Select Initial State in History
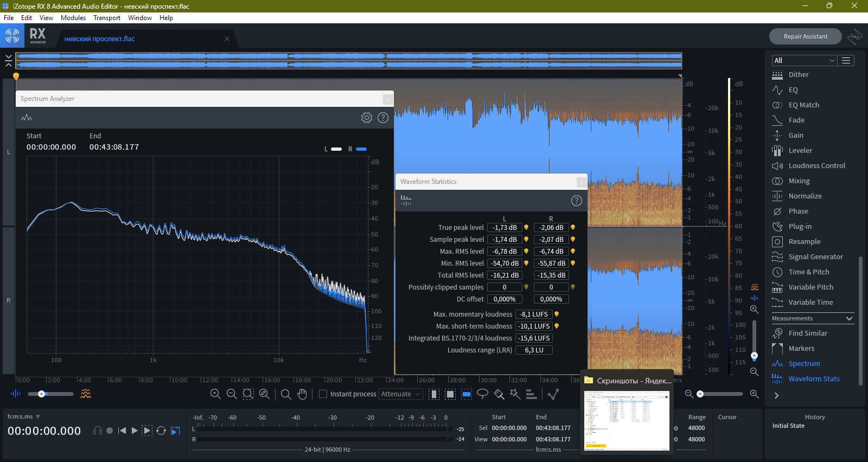Screen dimensions: 868x462 click(788, 426)
